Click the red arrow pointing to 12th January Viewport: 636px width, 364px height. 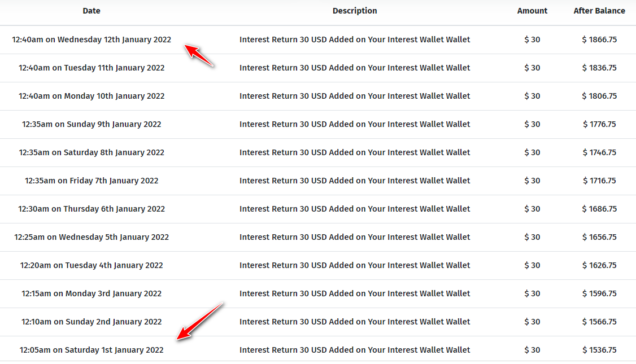point(199,55)
